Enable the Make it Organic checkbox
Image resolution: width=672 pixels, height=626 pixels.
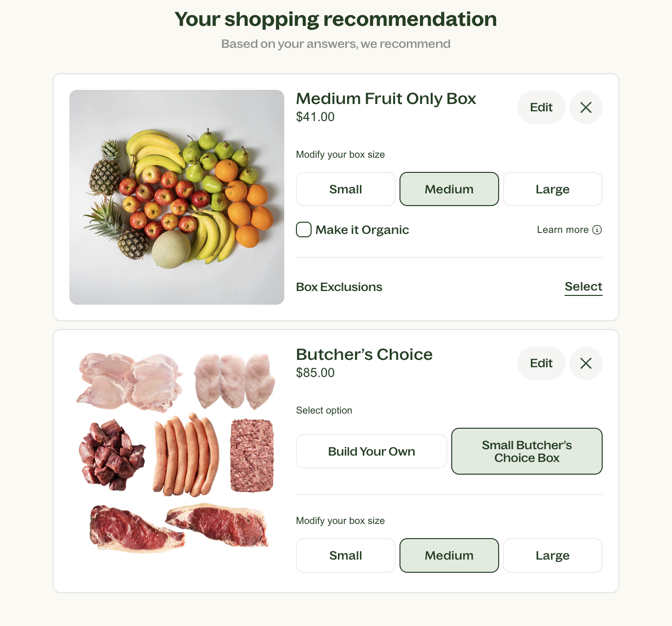click(x=304, y=230)
